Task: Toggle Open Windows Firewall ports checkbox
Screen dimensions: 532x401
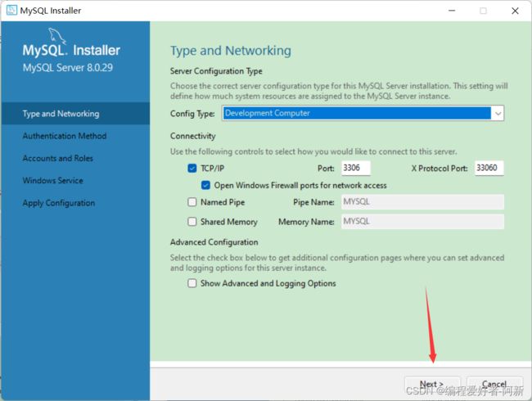Action: coord(205,185)
